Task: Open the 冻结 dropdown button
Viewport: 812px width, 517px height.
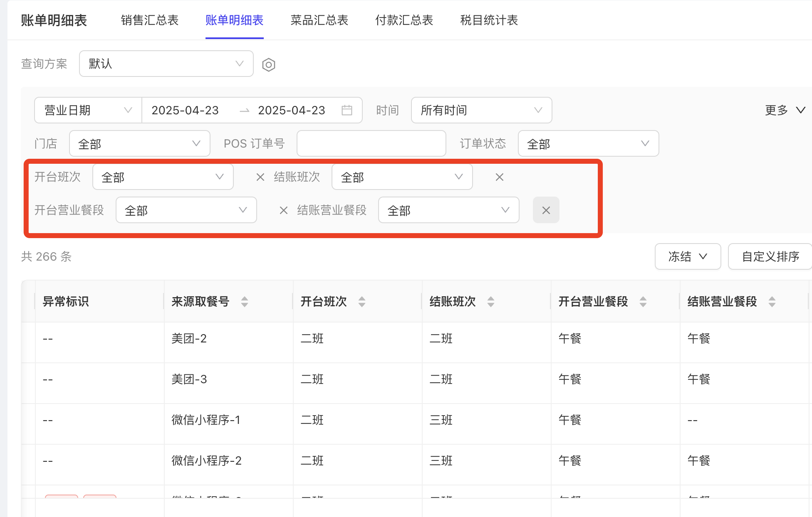Action: (688, 256)
